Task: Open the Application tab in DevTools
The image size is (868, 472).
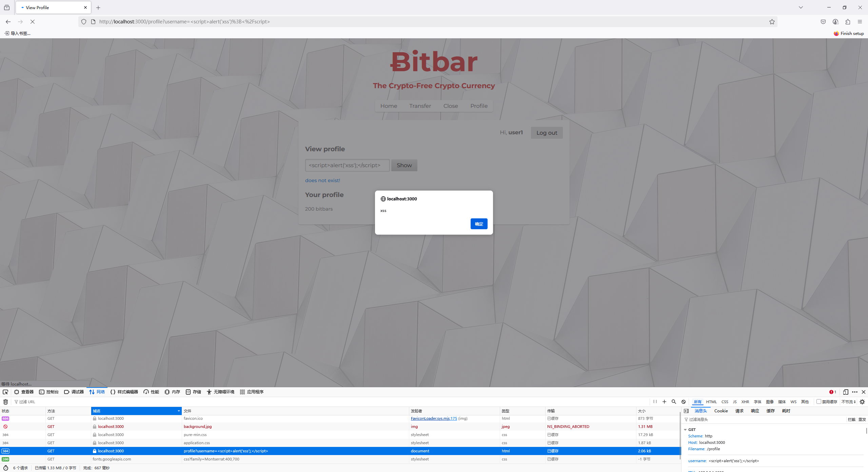Action: (x=252, y=392)
